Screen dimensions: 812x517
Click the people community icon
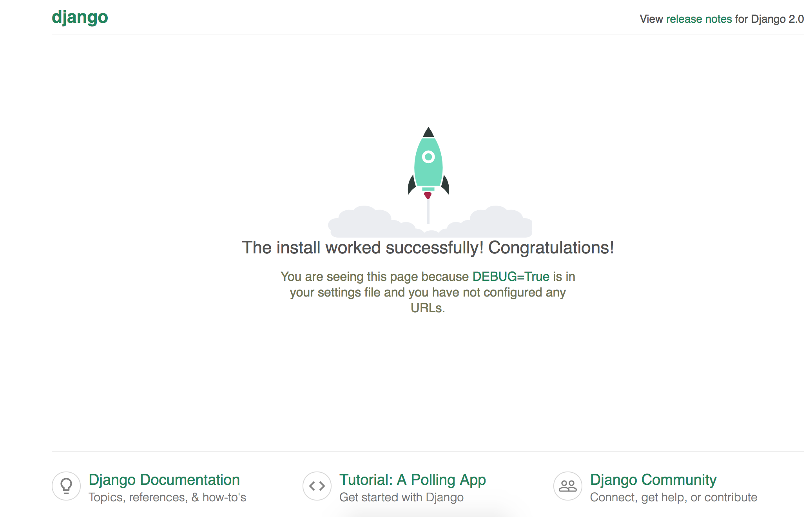[x=567, y=486]
